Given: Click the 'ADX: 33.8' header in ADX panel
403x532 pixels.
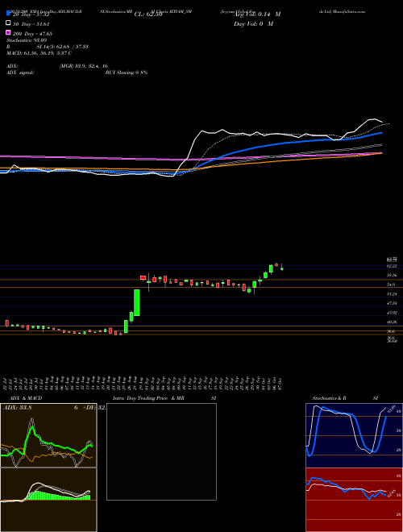Looking at the screenshot, I should (17, 408).
